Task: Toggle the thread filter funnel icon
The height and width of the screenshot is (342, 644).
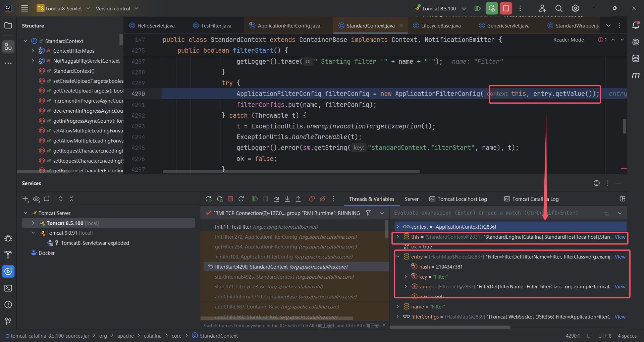Action: 368,213
